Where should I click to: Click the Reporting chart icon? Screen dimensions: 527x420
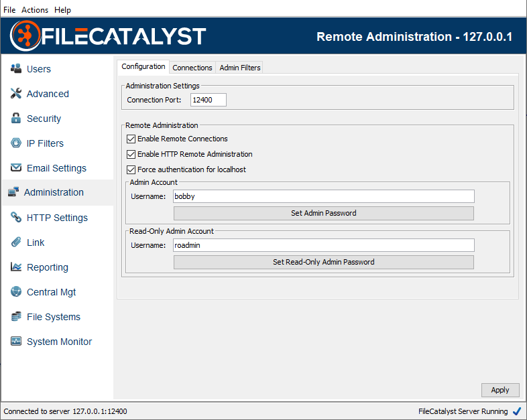(x=16, y=267)
